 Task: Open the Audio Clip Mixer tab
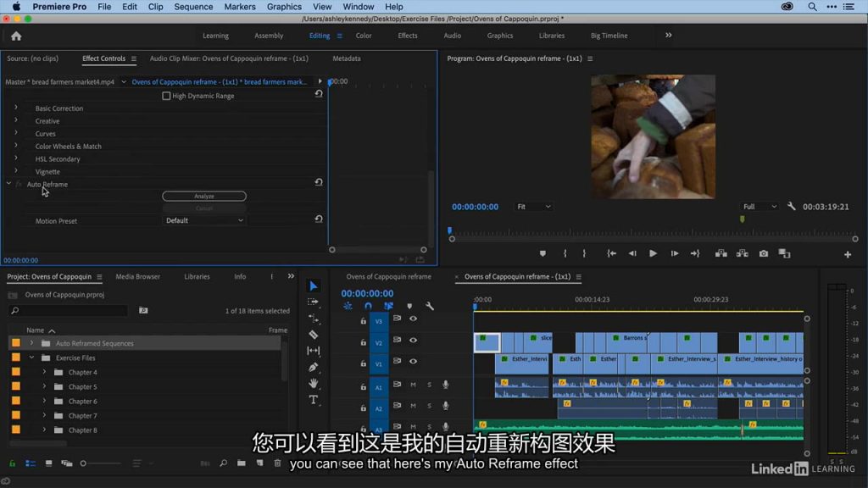pos(229,58)
